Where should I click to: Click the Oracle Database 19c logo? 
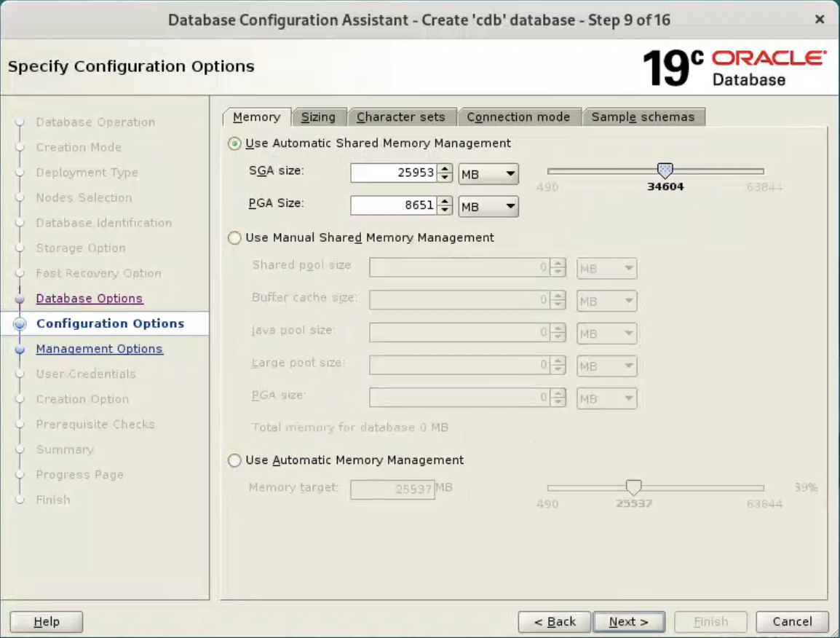pyautogui.click(x=734, y=68)
